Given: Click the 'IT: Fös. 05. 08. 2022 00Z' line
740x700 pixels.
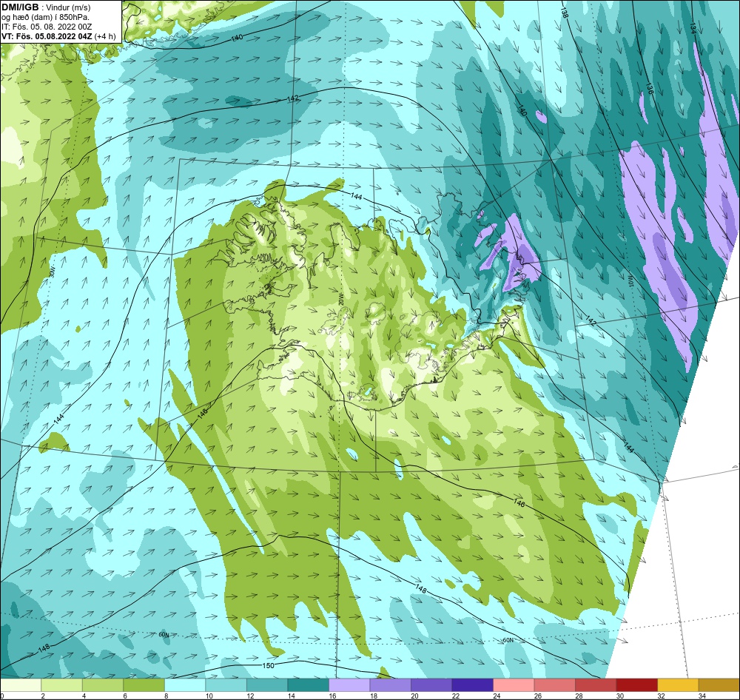Looking at the screenshot, I should (46, 27).
